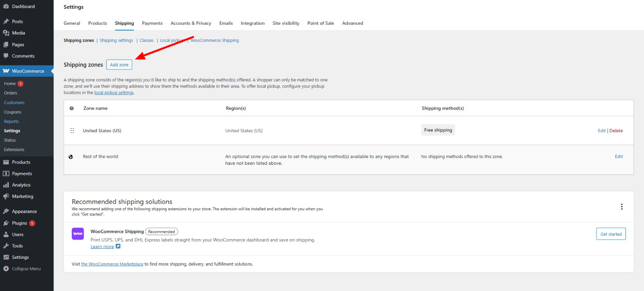Click the drag handle for United States zone
The width and height of the screenshot is (644, 291).
point(72,131)
